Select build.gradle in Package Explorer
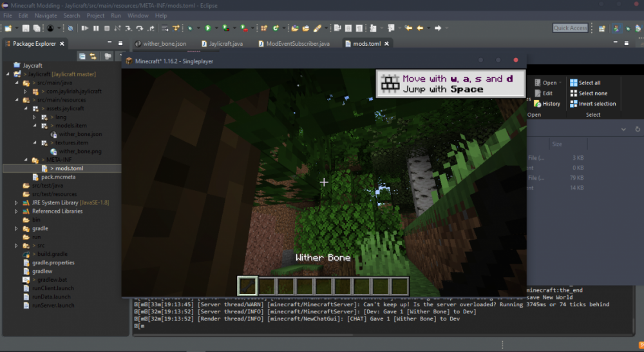This screenshot has height=352, width=644. click(x=45, y=254)
